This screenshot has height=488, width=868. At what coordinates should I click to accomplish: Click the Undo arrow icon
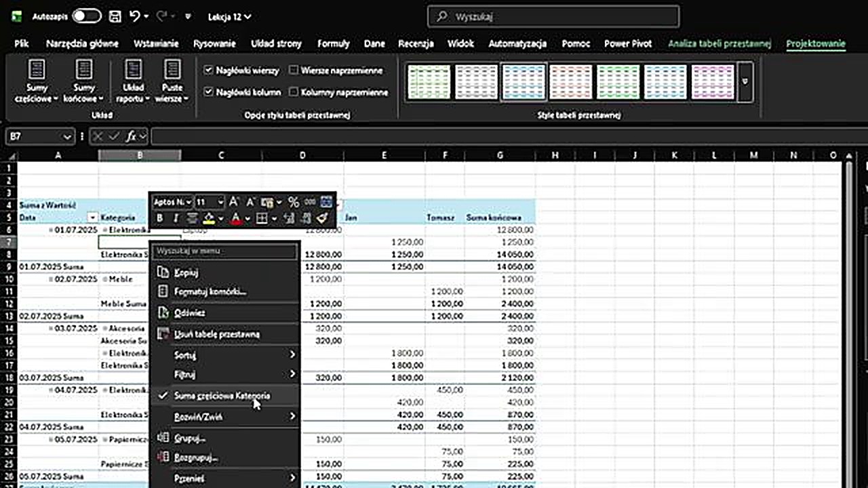click(x=135, y=16)
